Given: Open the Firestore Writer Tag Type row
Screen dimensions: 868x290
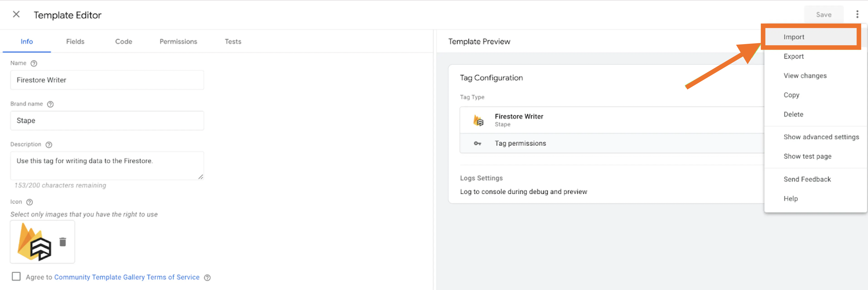Looking at the screenshot, I should click(612, 120).
